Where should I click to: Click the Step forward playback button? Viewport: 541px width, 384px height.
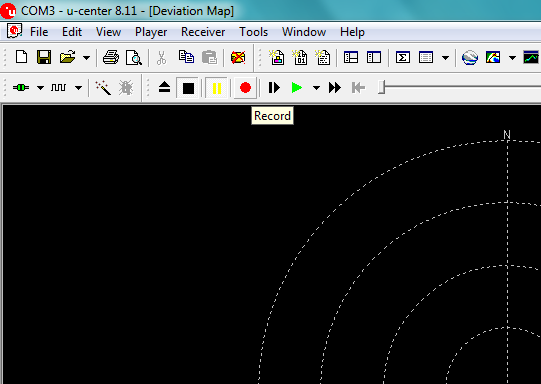coord(274,88)
